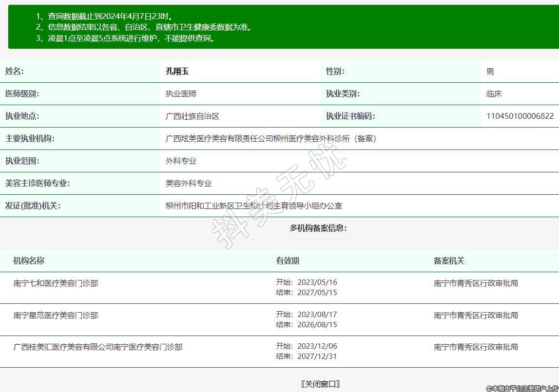
Task: Click the 南宁星范医疗美容门诊部 institution entry
Action: pos(56,316)
